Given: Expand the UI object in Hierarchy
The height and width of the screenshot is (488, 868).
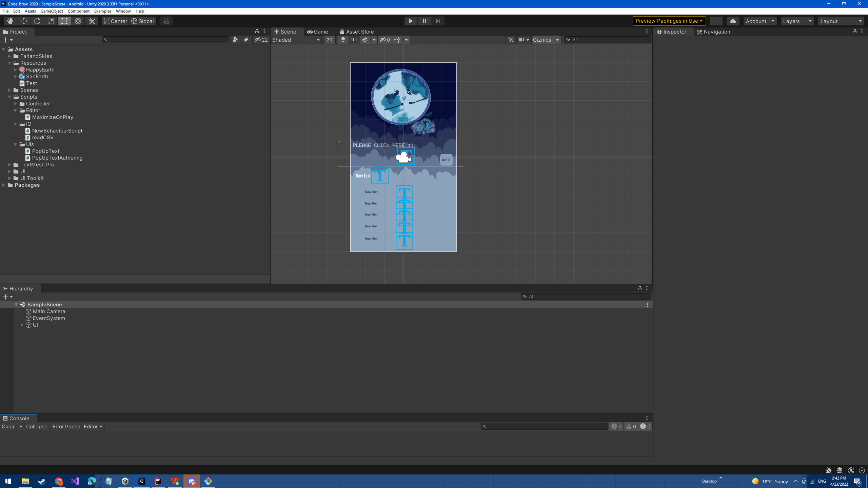Looking at the screenshot, I should [x=22, y=325].
